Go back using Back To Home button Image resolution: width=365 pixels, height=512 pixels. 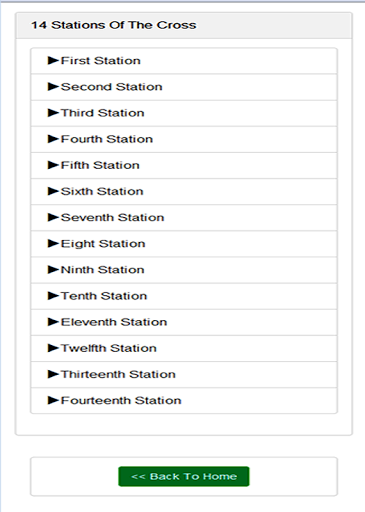[184, 476]
